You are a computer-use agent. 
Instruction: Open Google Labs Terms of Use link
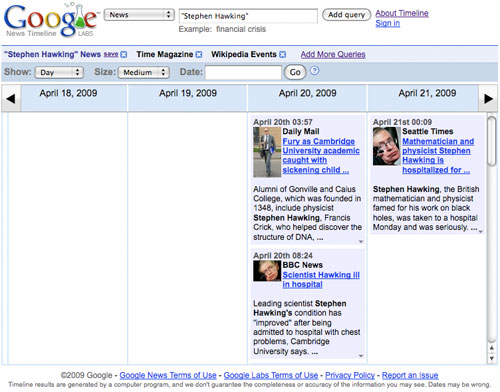coord(271,375)
